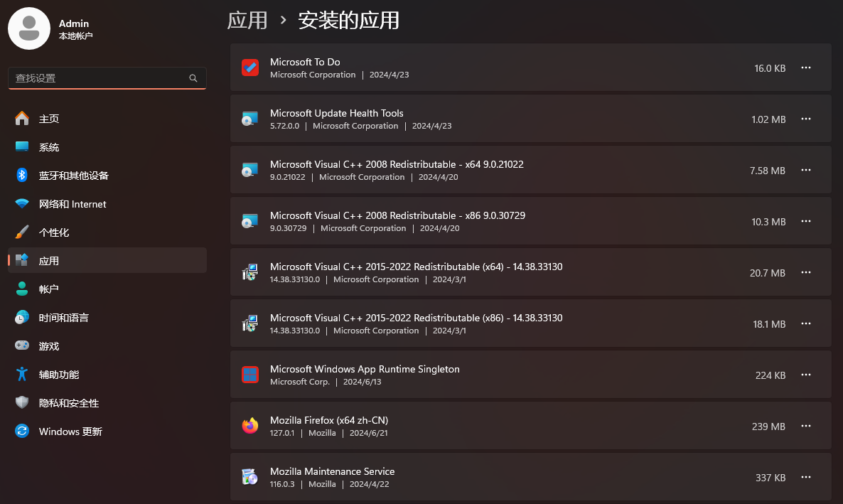Open the Microsoft To Do app icon
The width and height of the screenshot is (843, 504).
click(250, 68)
